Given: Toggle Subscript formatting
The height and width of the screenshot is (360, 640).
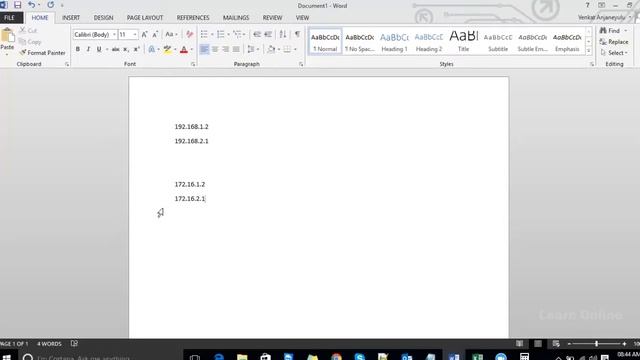Looking at the screenshot, I should [x=126, y=49].
